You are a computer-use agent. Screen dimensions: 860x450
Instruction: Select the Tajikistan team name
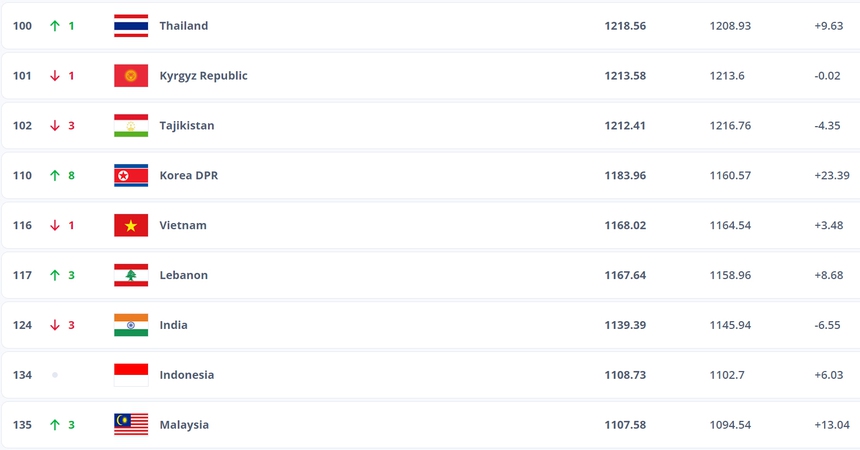click(187, 126)
